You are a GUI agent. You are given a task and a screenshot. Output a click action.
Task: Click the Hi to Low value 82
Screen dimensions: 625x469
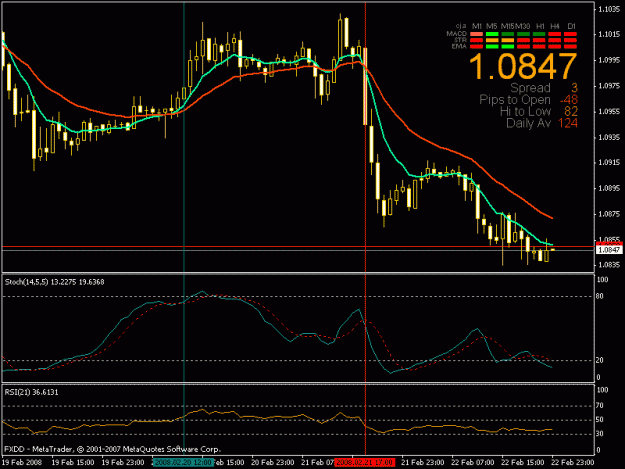(571, 112)
